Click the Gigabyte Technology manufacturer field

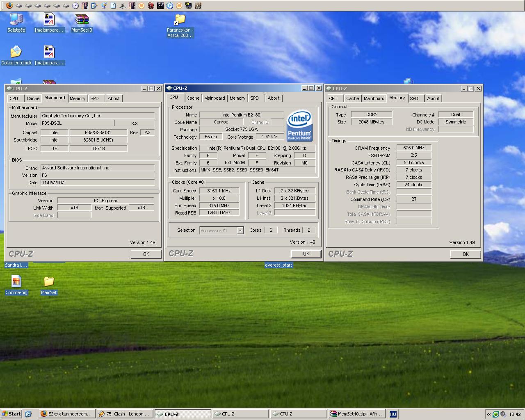[x=98, y=116]
